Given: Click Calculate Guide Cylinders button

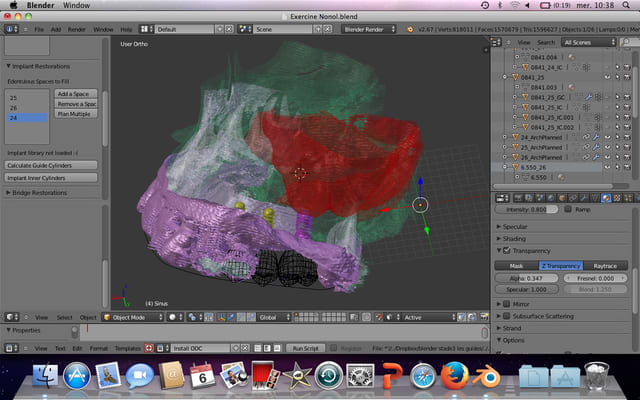Looking at the screenshot, I should [52, 164].
